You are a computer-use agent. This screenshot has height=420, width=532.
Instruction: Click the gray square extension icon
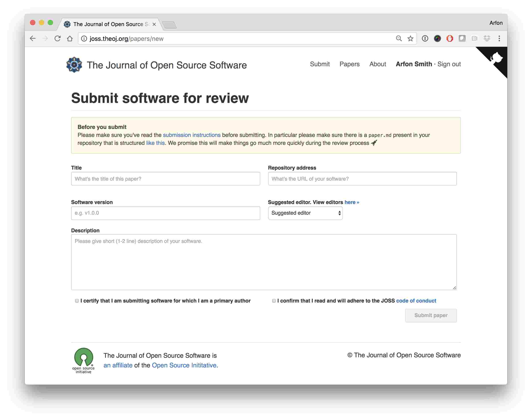pos(462,38)
